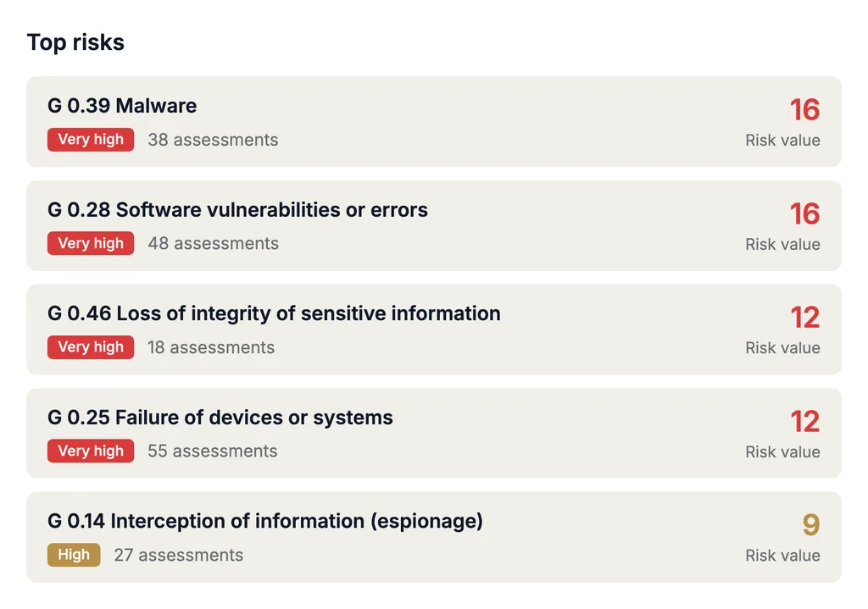
Task: Click the Very high badge under Software vulnerabilities
Action: tap(91, 243)
